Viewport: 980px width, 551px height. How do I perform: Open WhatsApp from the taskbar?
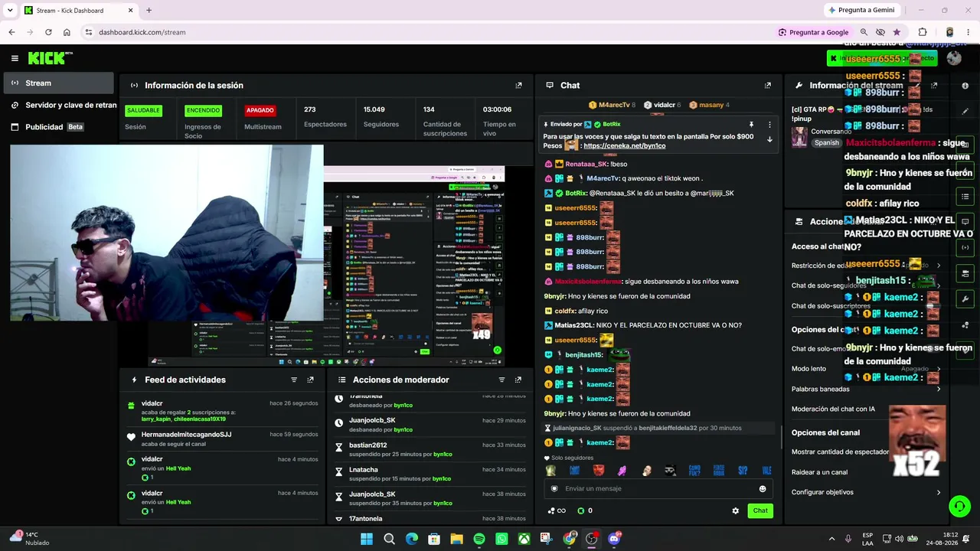click(x=501, y=539)
